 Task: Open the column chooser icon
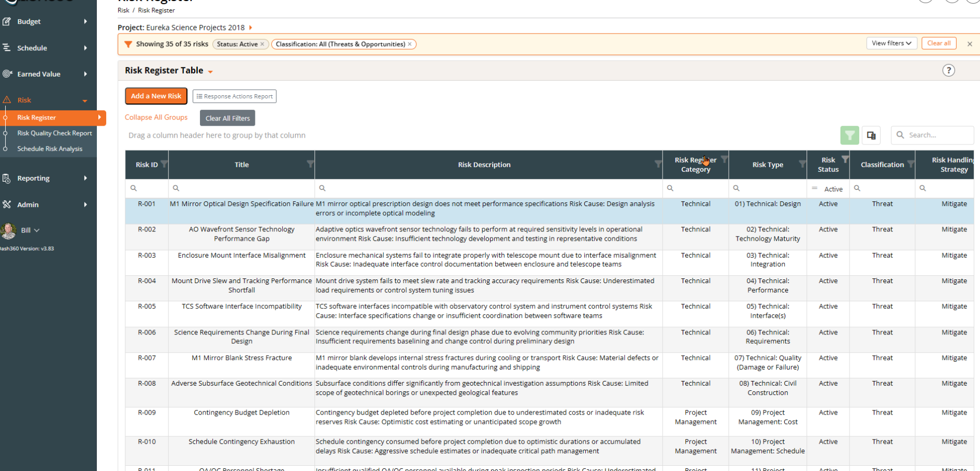coord(871,136)
